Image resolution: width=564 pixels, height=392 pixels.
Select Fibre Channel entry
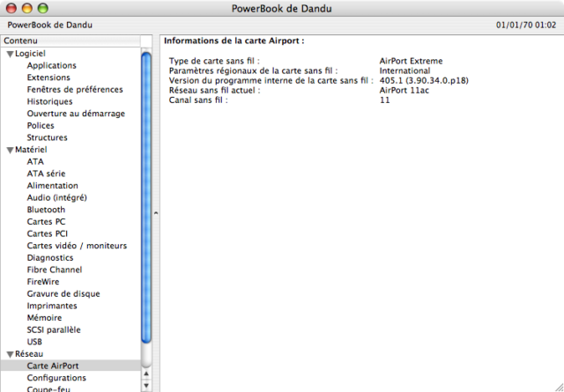[x=55, y=270]
